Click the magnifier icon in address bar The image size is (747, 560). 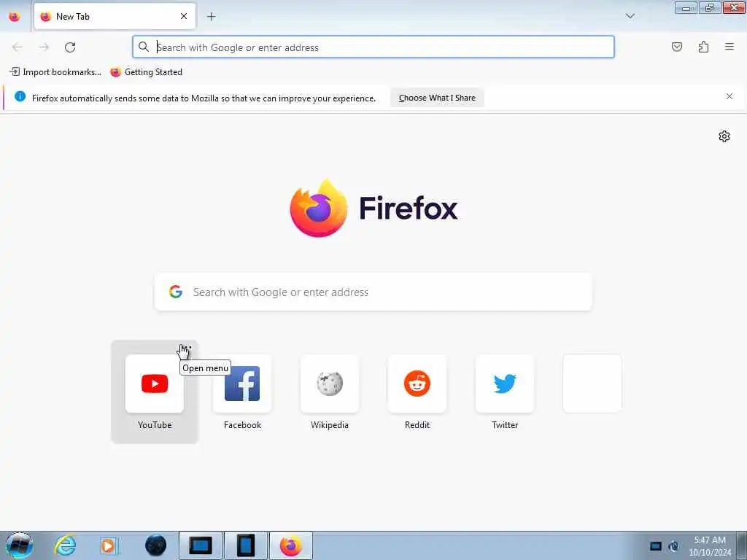tap(144, 47)
